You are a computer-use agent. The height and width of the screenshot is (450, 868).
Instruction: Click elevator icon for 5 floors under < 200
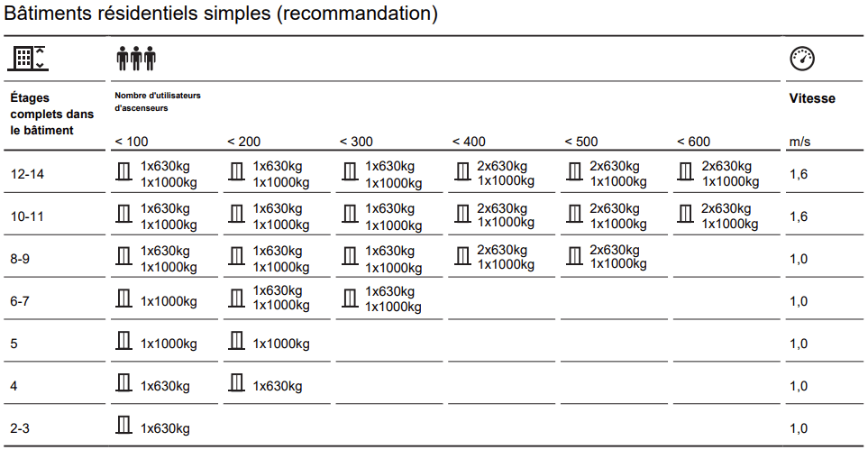(237, 342)
